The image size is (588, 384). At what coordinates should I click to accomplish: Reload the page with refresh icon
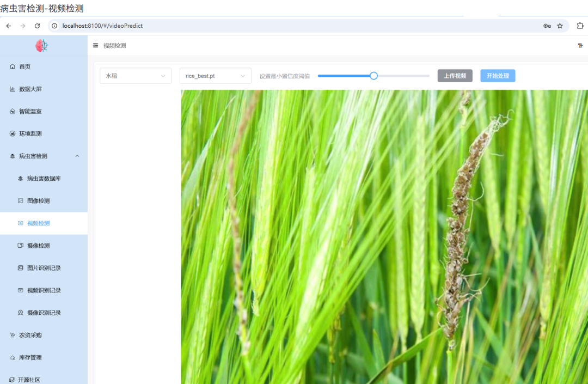(37, 26)
